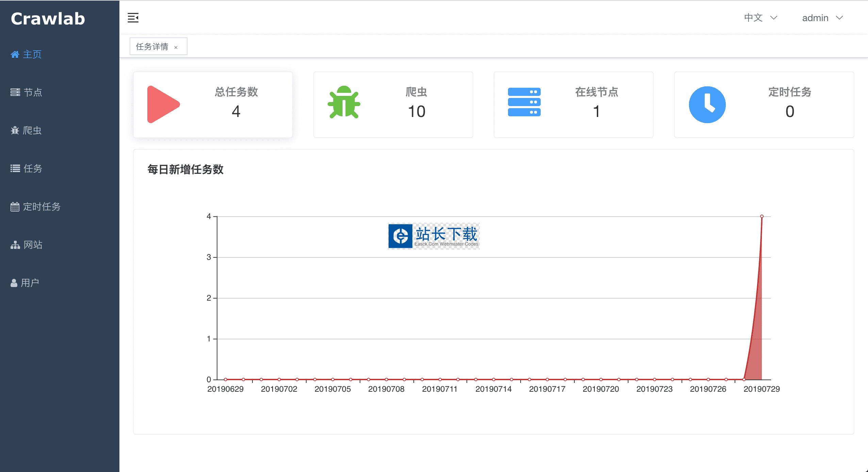
Task: Click the blue clock icon on the schedules card
Action: coord(707,105)
